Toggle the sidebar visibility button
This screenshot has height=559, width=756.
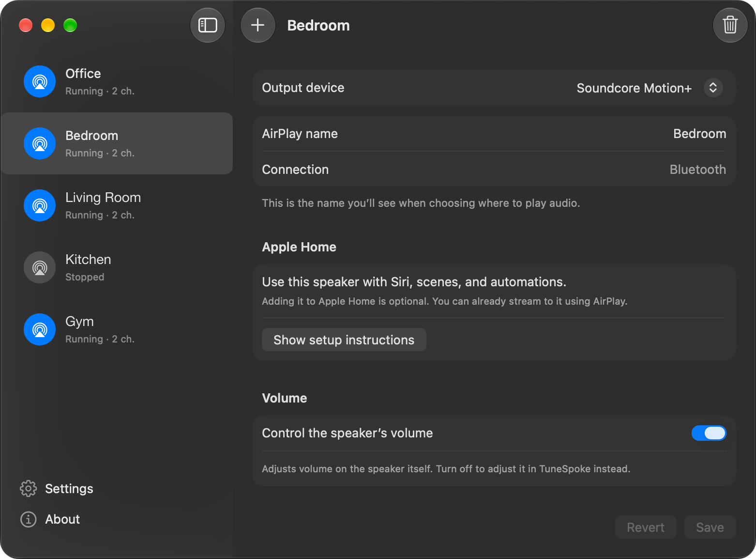pyautogui.click(x=208, y=25)
